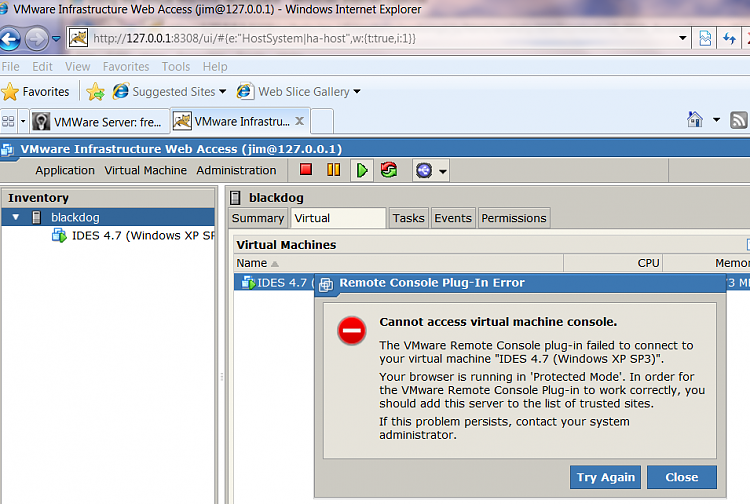The image size is (750, 504).
Task: Close the VMware Infrastructure browser tab
Action: (x=299, y=121)
